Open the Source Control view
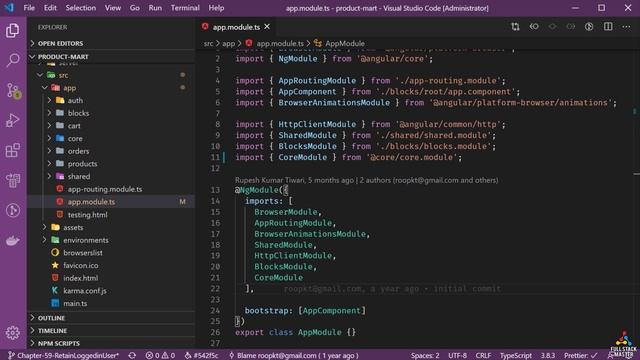Image resolution: width=640 pixels, height=360 pixels. pyautogui.click(x=13, y=90)
